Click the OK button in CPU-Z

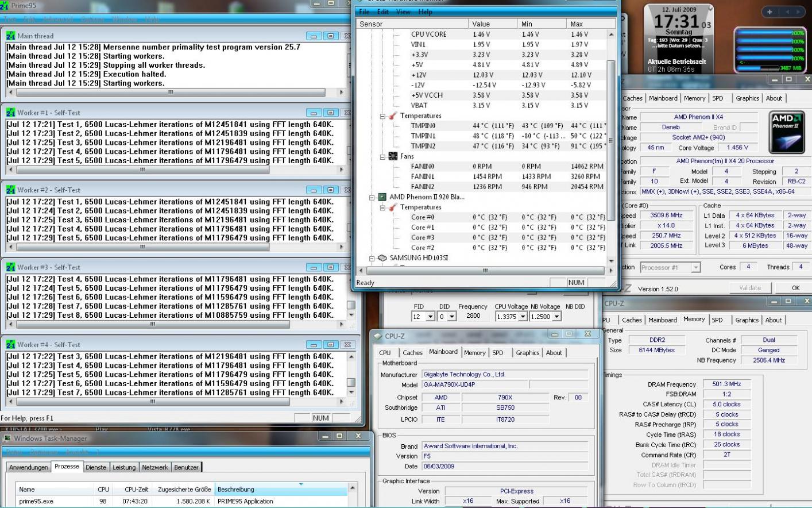coord(795,288)
